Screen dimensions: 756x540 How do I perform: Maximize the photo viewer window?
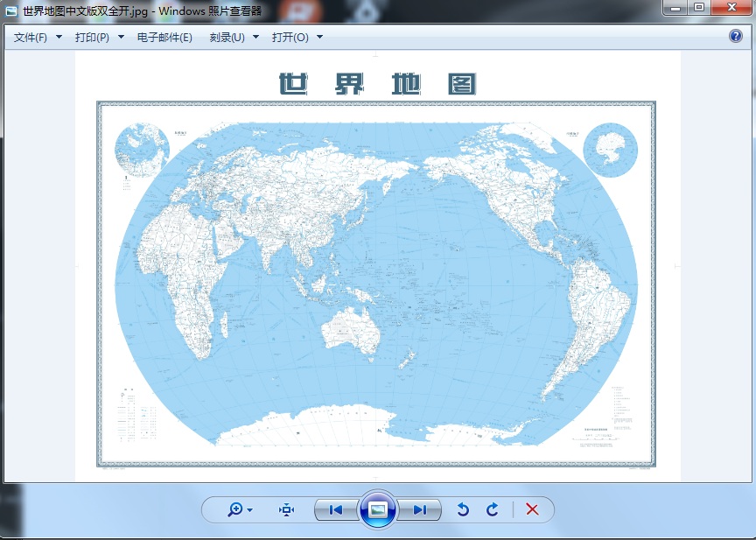tap(698, 7)
